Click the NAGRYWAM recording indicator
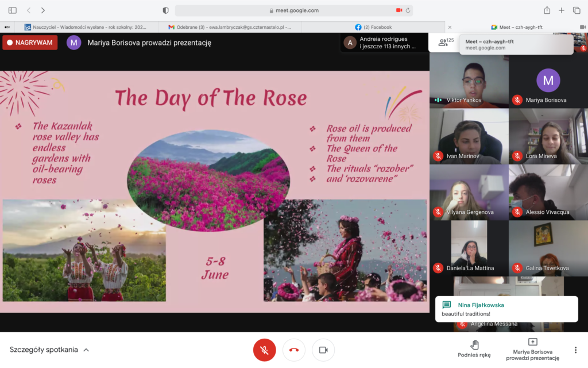588x368 pixels. tap(30, 43)
